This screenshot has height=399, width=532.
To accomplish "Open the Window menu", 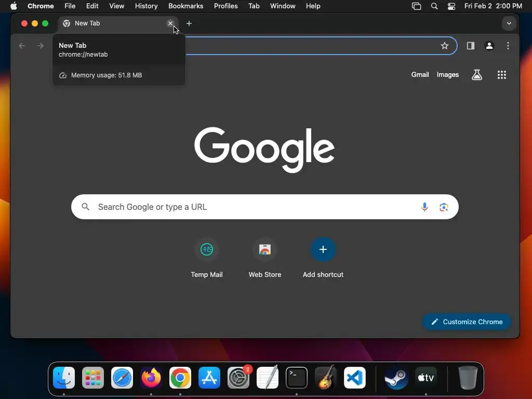I will click(283, 6).
